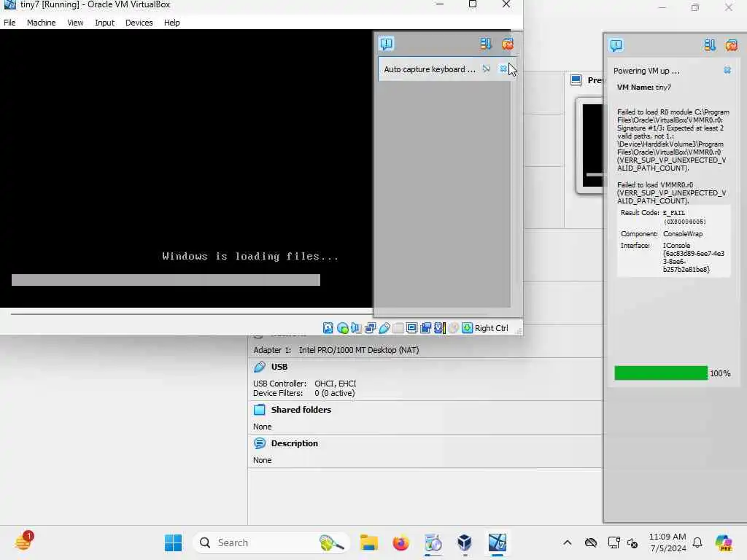
Task: Select the Intel PRO/1000 MT Desktop adapter text
Action: [x=359, y=350]
